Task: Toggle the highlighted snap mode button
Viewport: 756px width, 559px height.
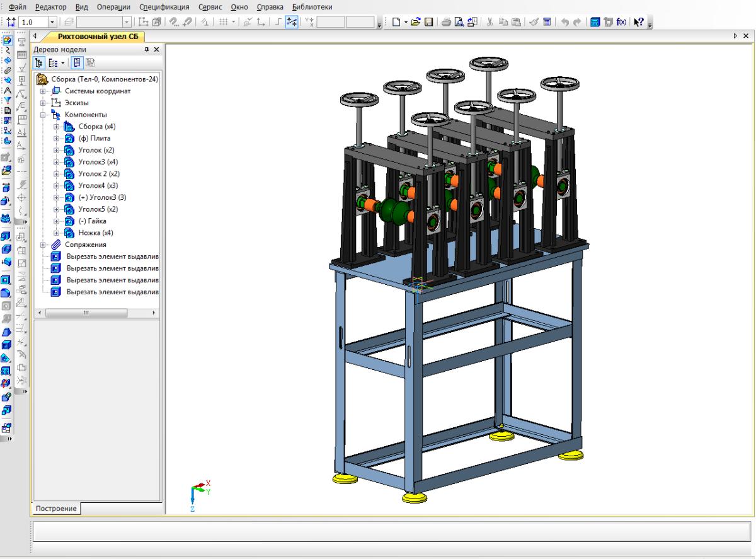Action: click(x=292, y=22)
